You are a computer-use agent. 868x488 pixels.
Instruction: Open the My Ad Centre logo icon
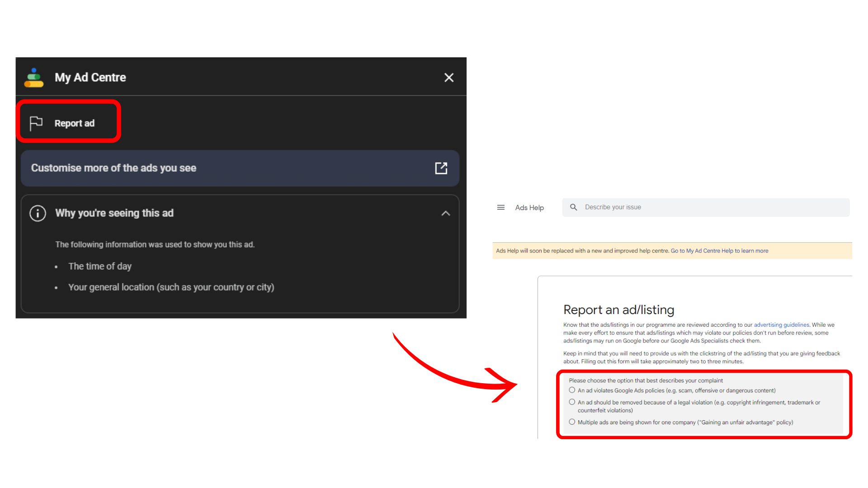click(33, 77)
